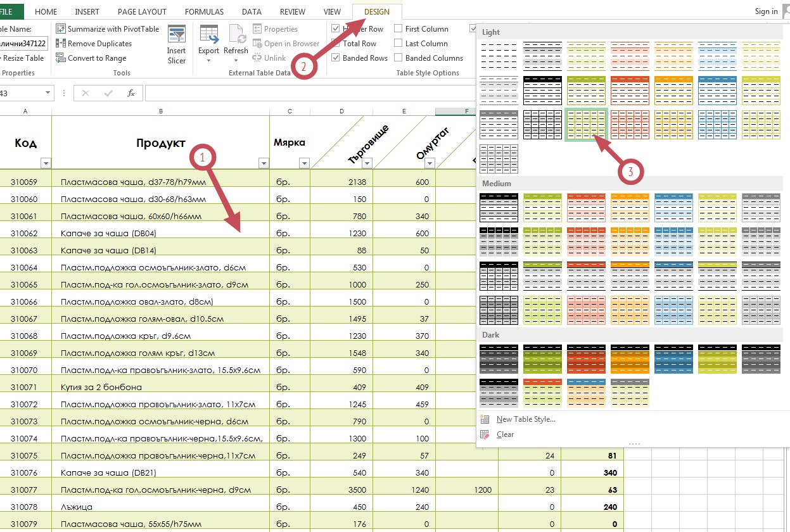
Task: Open the PAGE LAYOUT ribbon tab
Action: click(142, 11)
